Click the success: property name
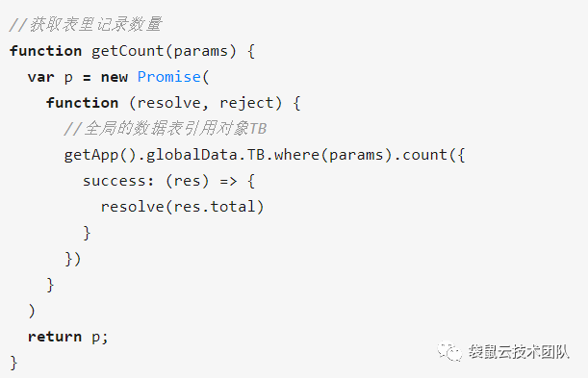 (x=118, y=181)
